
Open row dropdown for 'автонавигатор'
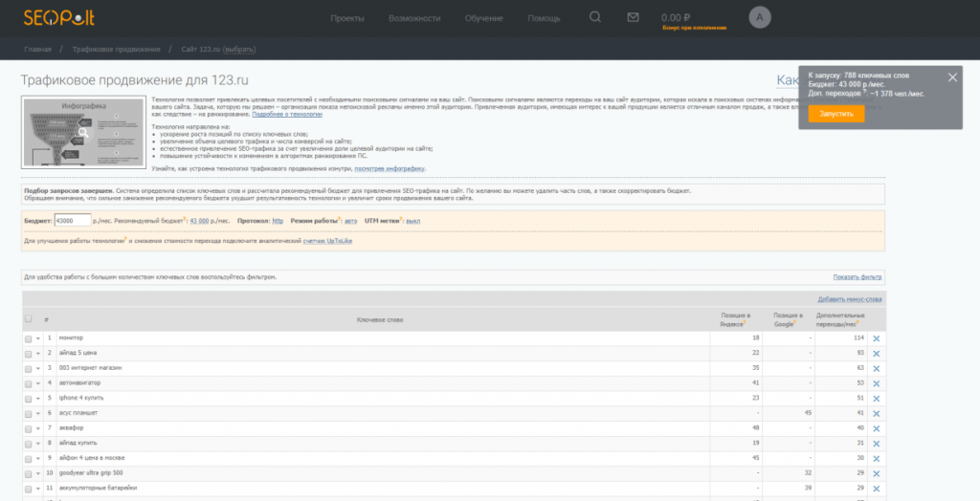coord(38,383)
